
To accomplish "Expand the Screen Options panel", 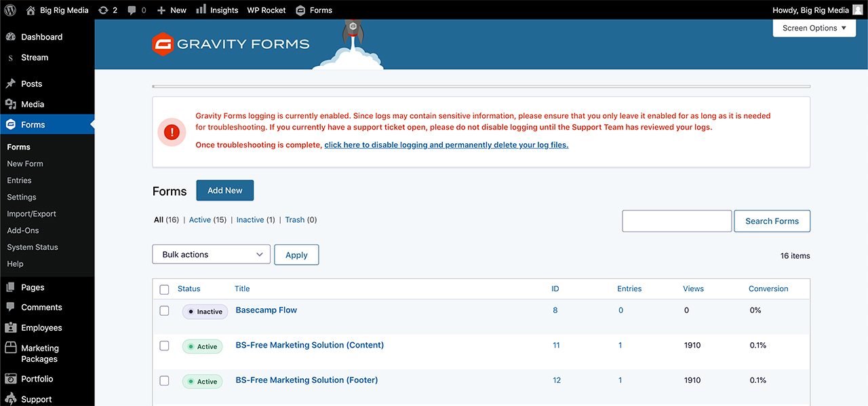I will tap(814, 29).
